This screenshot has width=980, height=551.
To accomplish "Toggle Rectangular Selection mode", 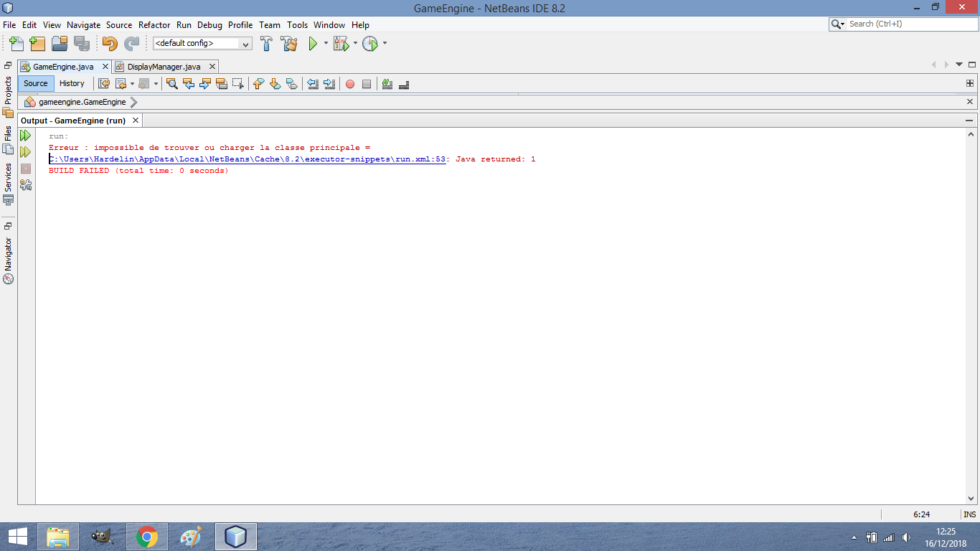I will [x=238, y=84].
